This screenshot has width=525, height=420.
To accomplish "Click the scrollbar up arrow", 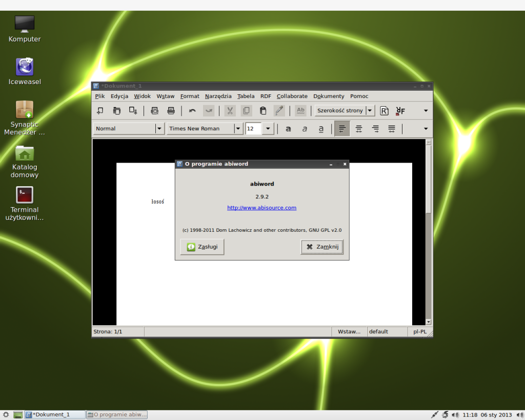I will 429,143.
